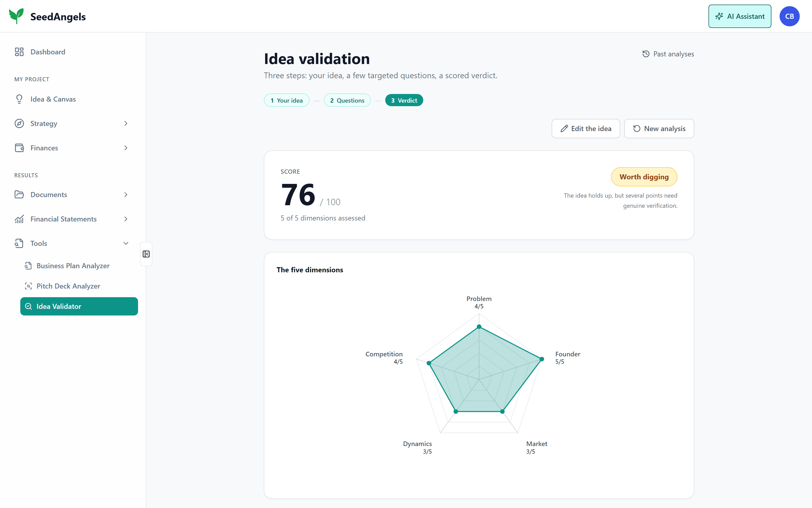This screenshot has height=508, width=812.
Task: Open the CB user avatar menu
Action: [789, 16]
